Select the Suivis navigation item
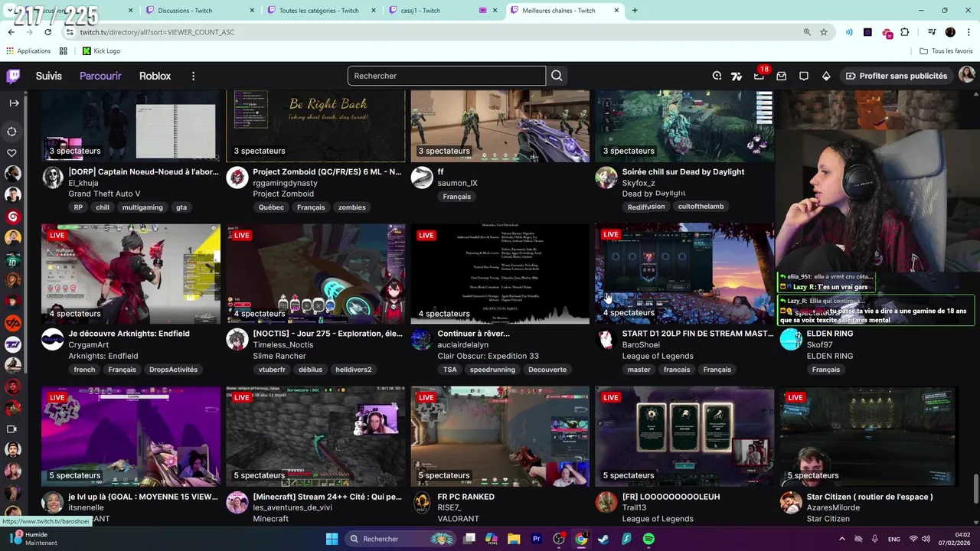The image size is (980, 551). [49, 76]
